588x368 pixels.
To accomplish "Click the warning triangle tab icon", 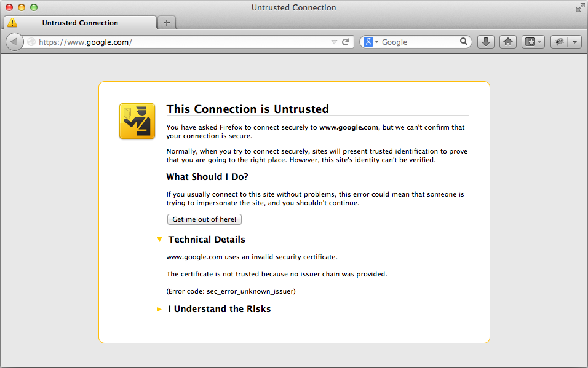I will [12, 23].
